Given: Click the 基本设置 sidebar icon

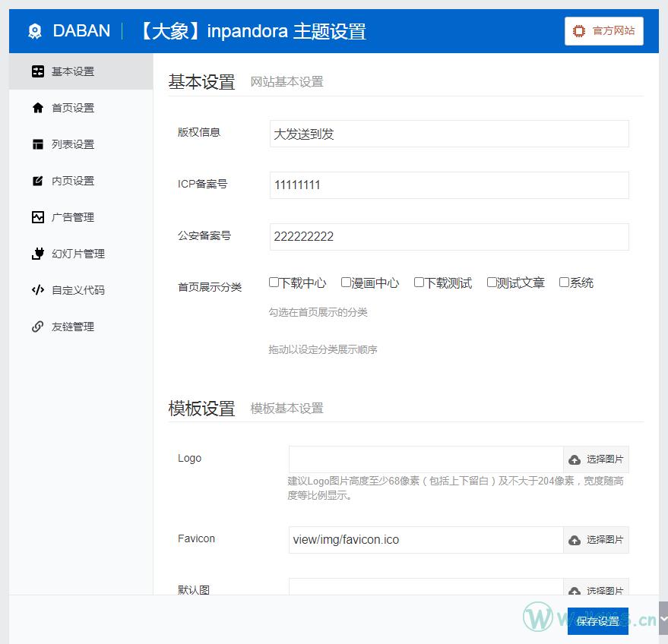Looking at the screenshot, I should pyautogui.click(x=38, y=71).
